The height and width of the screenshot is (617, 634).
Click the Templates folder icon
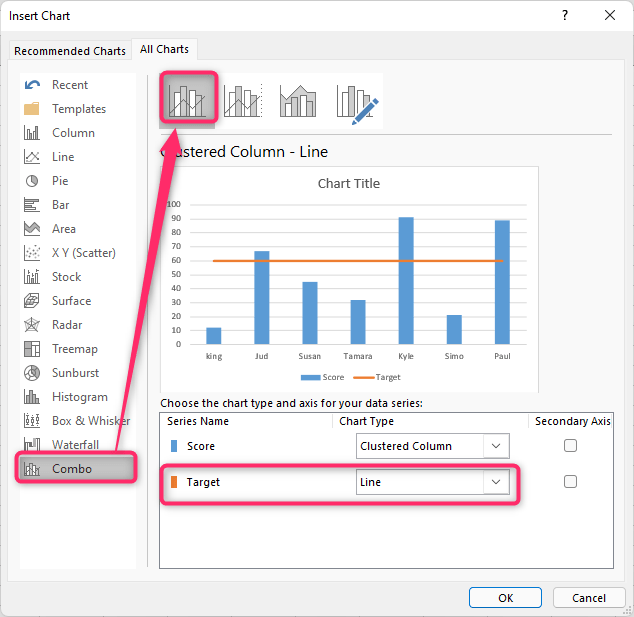pyautogui.click(x=32, y=109)
